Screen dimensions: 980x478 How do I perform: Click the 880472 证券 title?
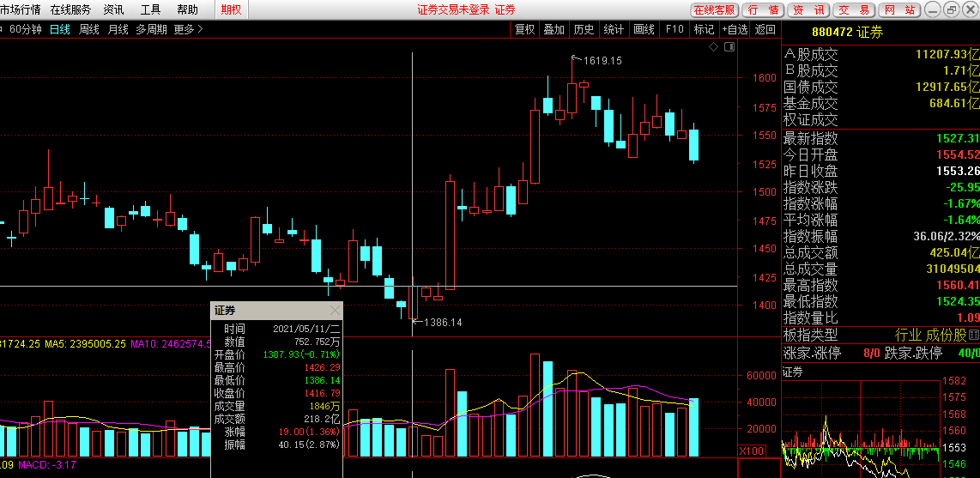point(847,33)
